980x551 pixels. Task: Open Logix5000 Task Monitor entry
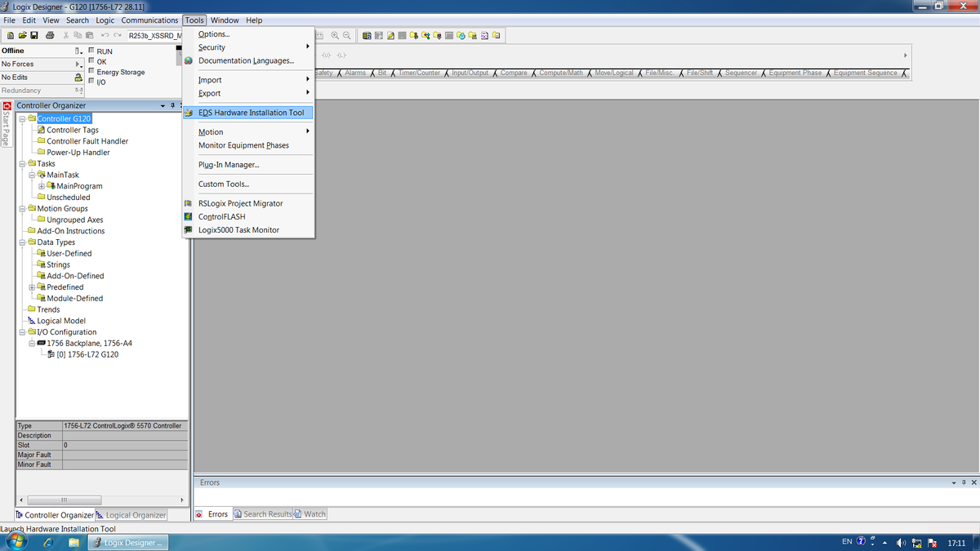click(238, 230)
